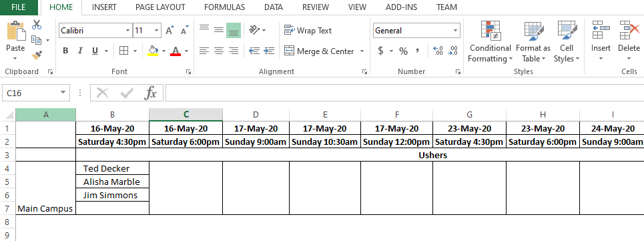The height and width of the screenshot is (241, 644).
Task: Apply the Fill Color paint bucket
Action: click(153, 51)
